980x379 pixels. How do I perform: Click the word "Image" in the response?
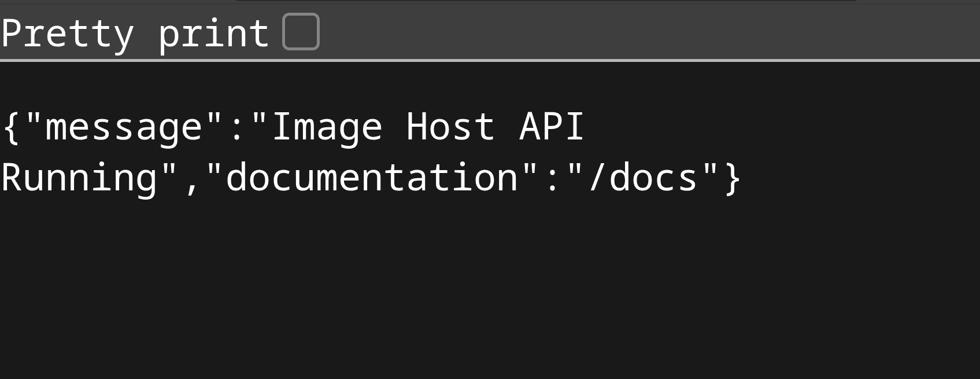(x=327, y=127)
